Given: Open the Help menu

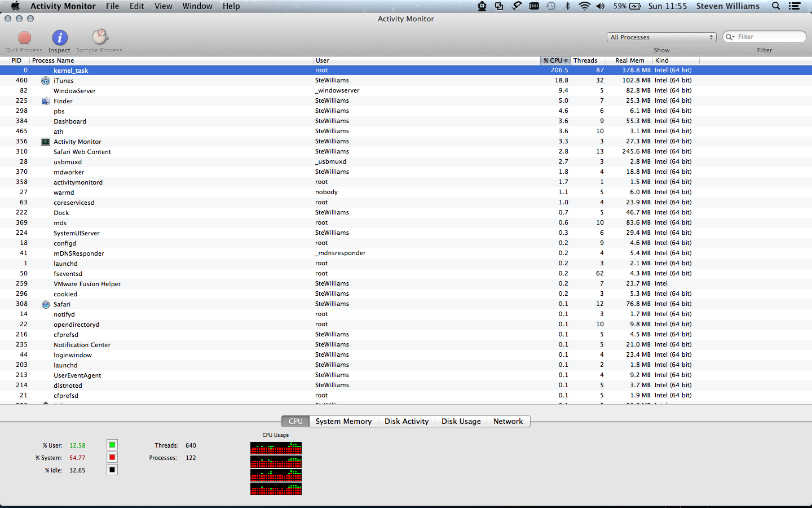Looking at the screenshot, I should 231,6.
